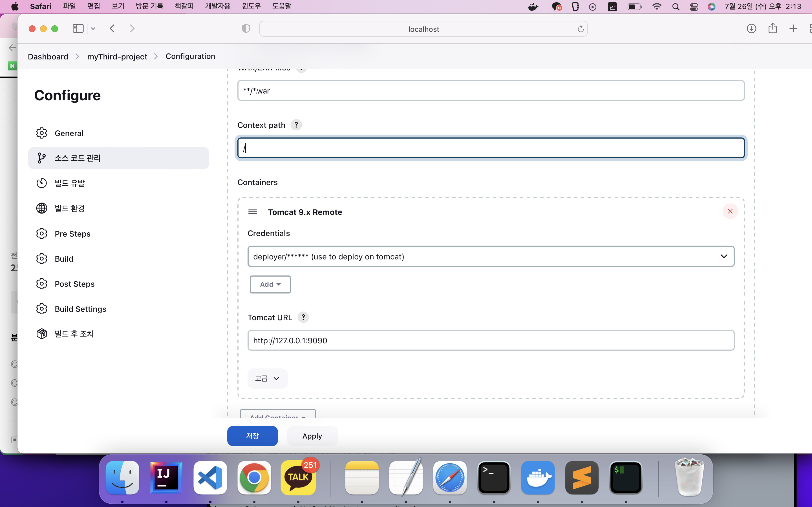
Task: Click the 빌드 유발 icon
Action: (x=41, y=183)
